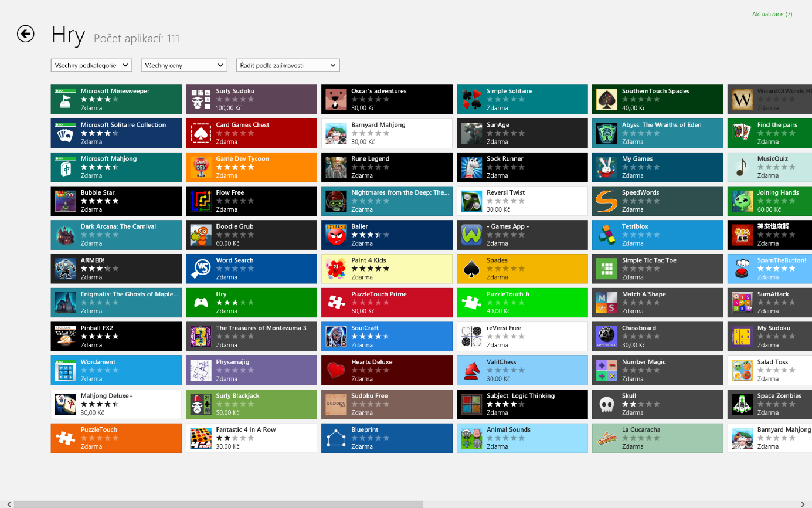Go back with the arrow button
The image size is (812, 508).
[x=25, y=34]
